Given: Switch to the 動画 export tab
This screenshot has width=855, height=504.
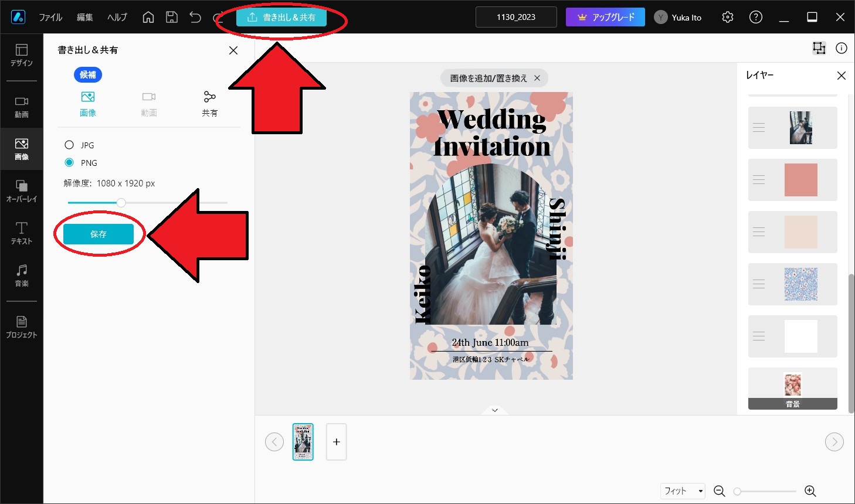Looking at the screenshot, I should (x=149, y=104).
